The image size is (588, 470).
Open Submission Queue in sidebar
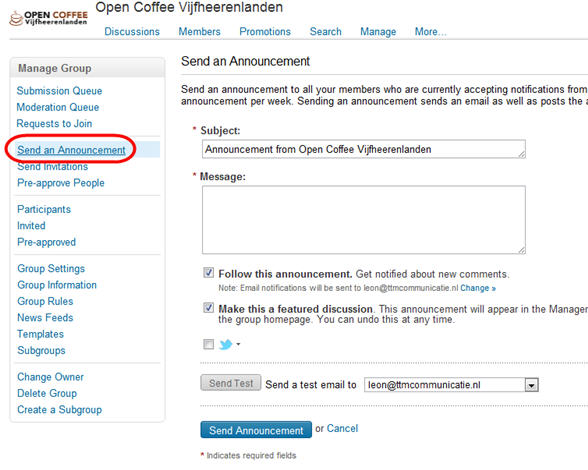(59, 91)
